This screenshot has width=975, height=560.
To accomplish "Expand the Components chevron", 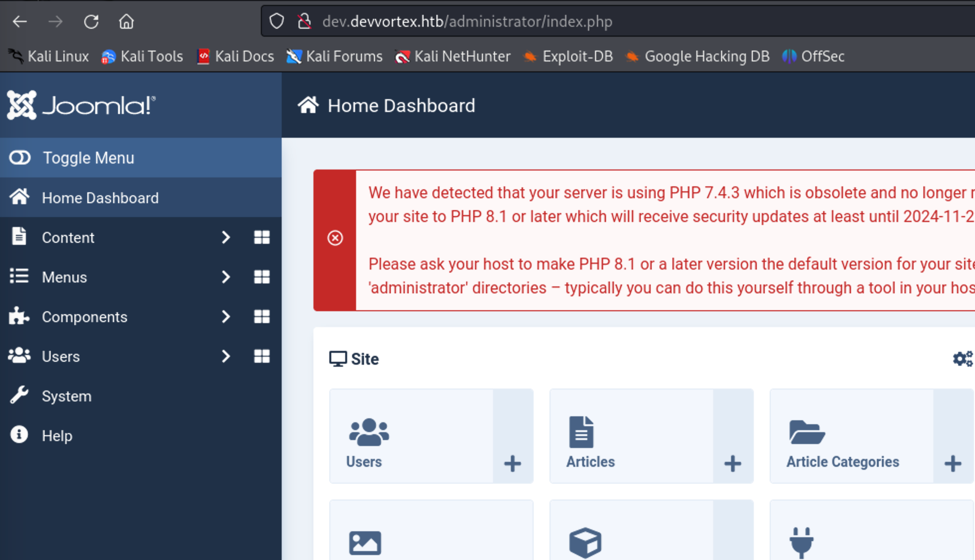I will pos(226,317).
